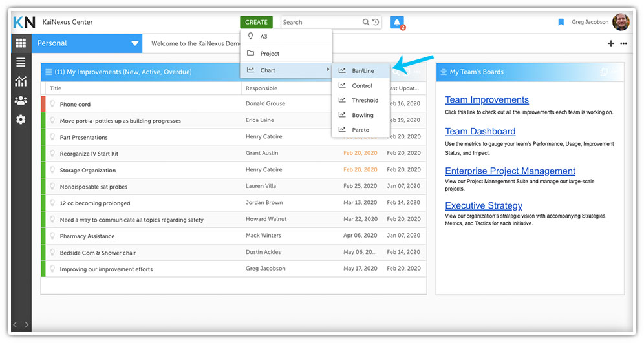Click responsible person Erica Laine
Screen dimensions: 644x343
point(259,120)
